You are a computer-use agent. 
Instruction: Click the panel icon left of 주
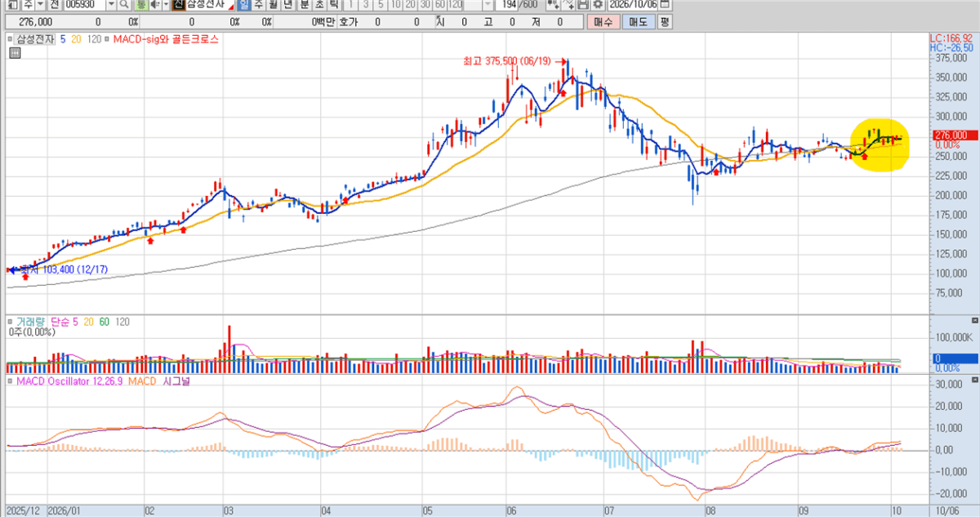11,5
